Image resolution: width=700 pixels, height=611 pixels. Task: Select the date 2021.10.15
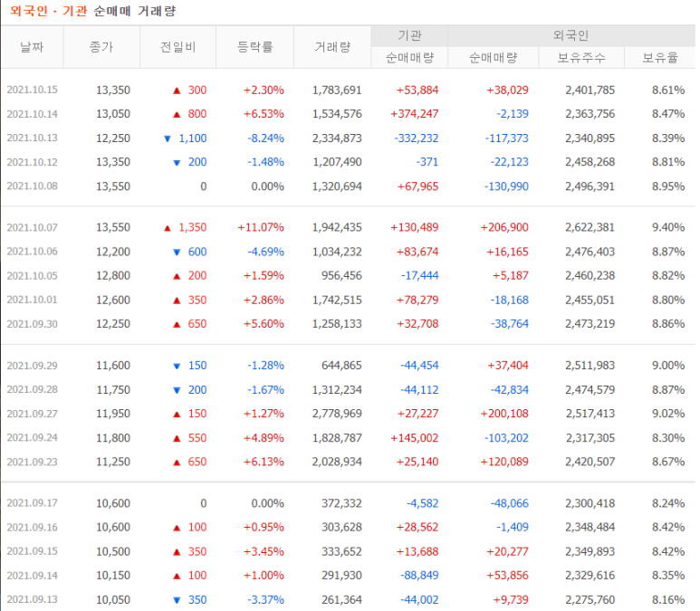(32, 90)
